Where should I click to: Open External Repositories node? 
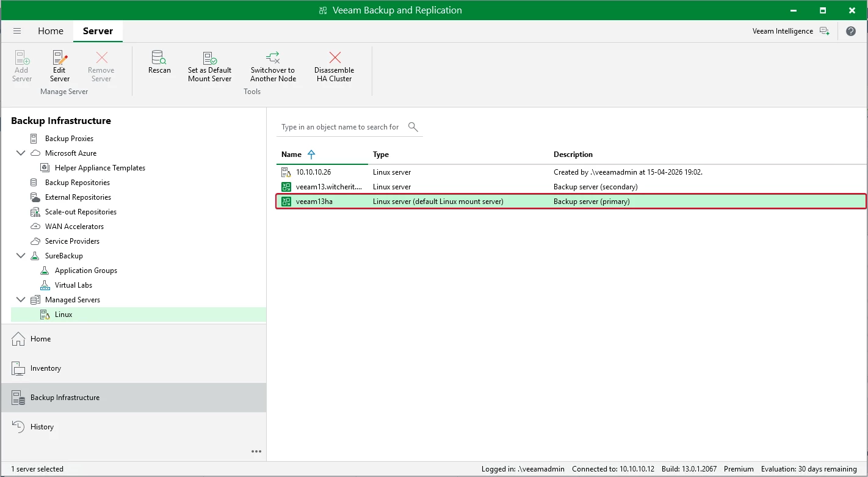pyautogui.click(x=78, y=197)
